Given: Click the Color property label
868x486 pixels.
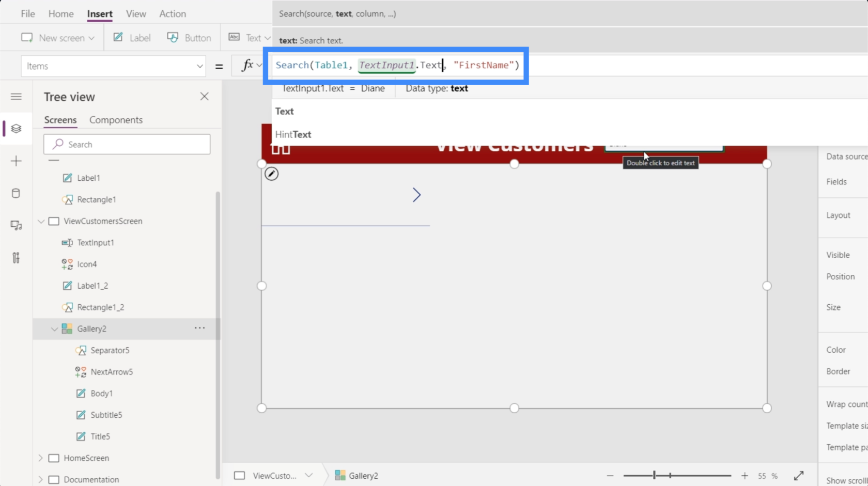Looking at the screenshot, I should click(836, 350).
